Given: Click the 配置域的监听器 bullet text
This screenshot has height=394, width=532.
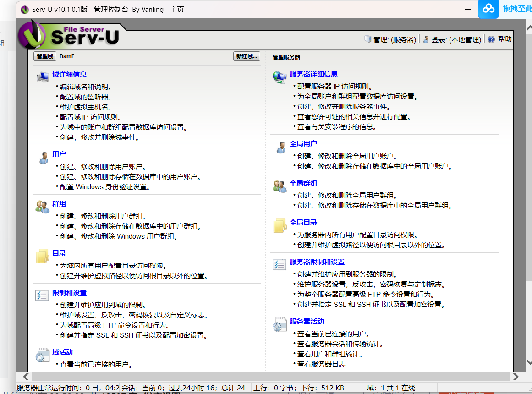Looking at the screenshot, I should click(86, 97).
